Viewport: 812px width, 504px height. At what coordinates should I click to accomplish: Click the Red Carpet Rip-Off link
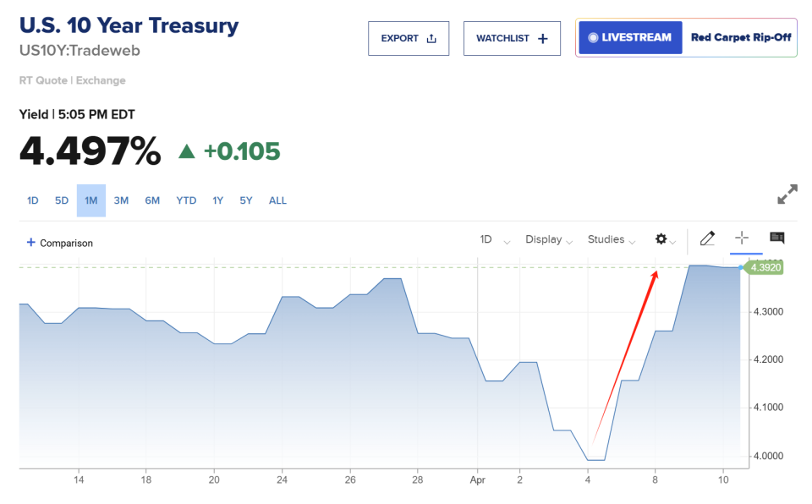[x=741, y=37]
